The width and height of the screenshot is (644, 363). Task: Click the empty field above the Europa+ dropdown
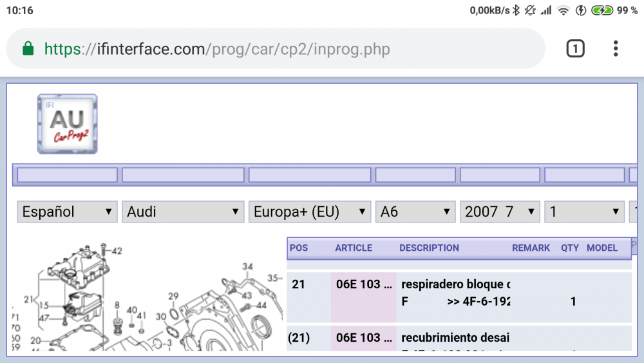point(310,175)
